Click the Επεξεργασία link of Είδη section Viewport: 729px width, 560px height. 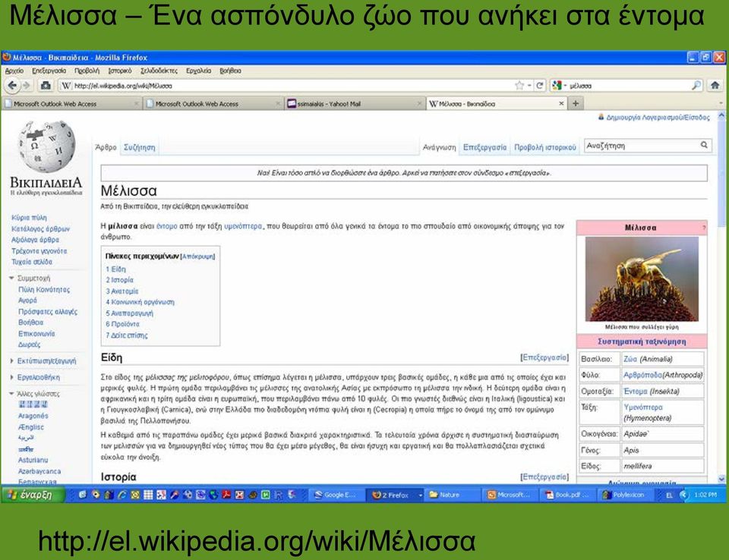544,357
